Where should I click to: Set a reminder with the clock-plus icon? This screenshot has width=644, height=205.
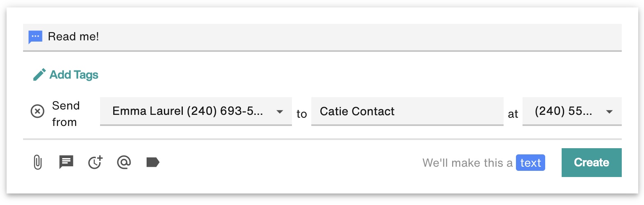[x=96, y=162]
